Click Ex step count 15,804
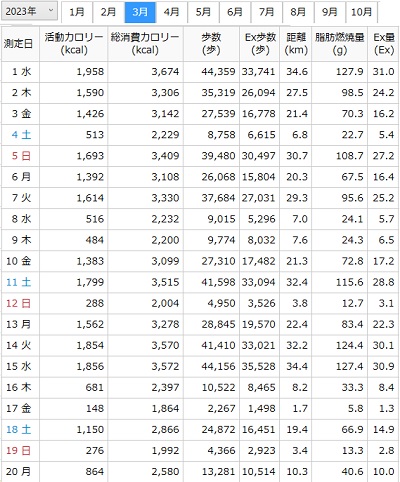Image resolution: width=400 pixels, height=482 pixels. pos(259,177)
